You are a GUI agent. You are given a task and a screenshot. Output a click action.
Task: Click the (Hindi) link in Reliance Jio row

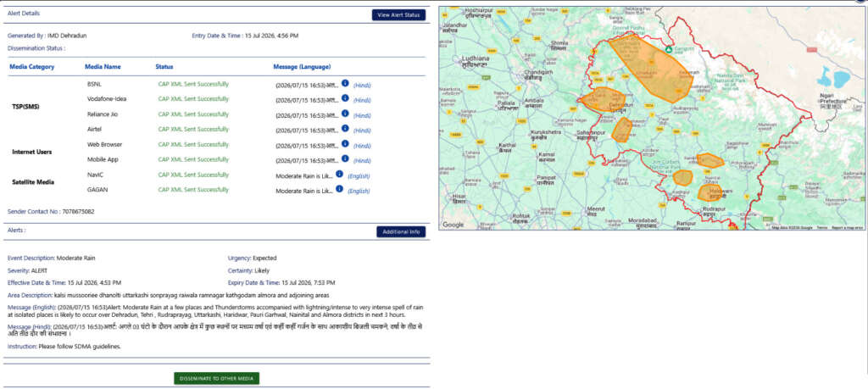(362, 115)
